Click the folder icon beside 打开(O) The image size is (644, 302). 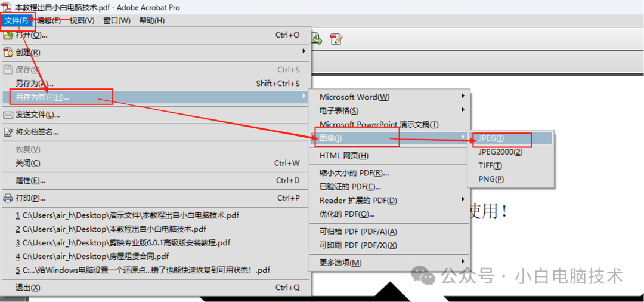pyautogui.click(x=8, y=35)
